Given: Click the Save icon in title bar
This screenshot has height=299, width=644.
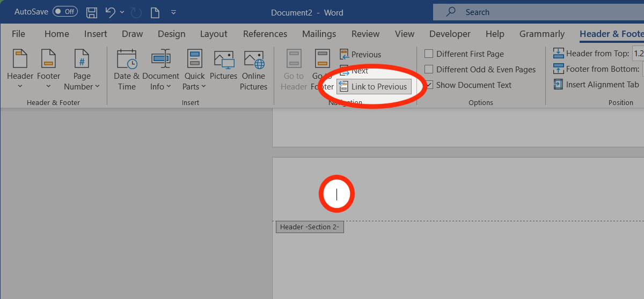Looking at the screenshot, I should (x=92, y=12).
